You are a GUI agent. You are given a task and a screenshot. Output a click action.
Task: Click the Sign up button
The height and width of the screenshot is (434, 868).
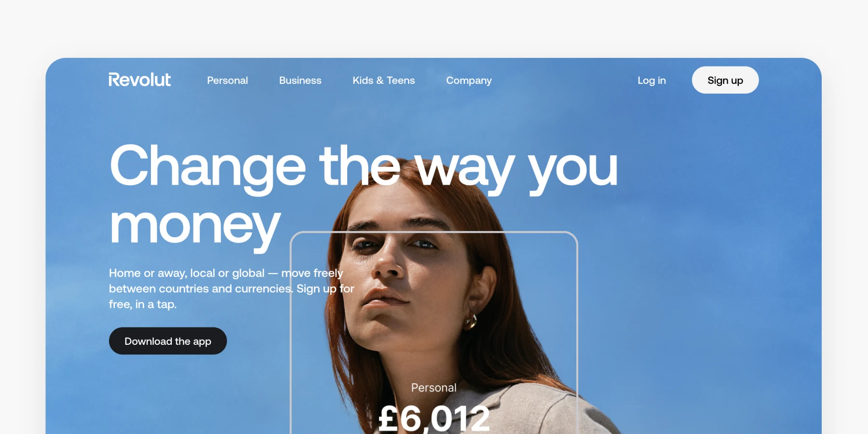[x=725, y=80]
